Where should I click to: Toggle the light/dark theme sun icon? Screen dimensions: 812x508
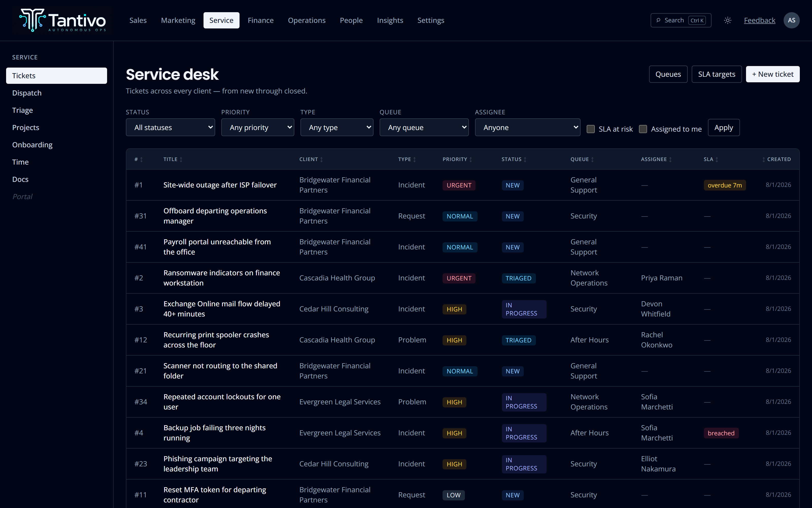point(728,20)
